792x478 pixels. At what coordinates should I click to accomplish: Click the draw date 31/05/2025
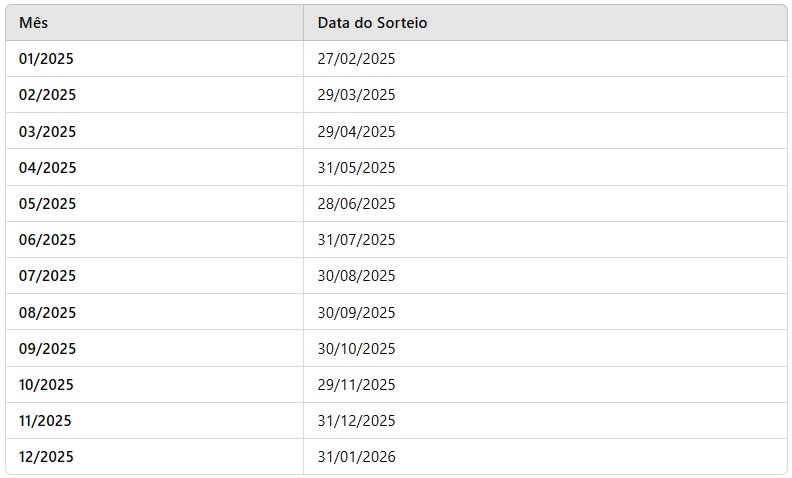tap(356, 167)
